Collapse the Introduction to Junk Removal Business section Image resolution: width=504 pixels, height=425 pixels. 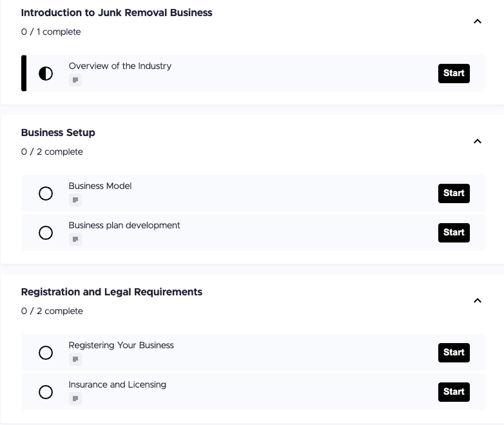[478, 21]
